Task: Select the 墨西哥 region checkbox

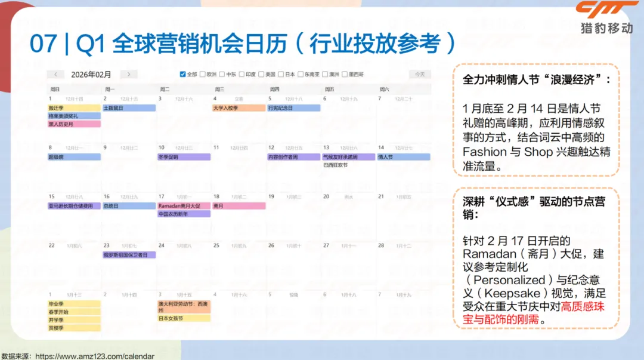Action: pos(345,75)
